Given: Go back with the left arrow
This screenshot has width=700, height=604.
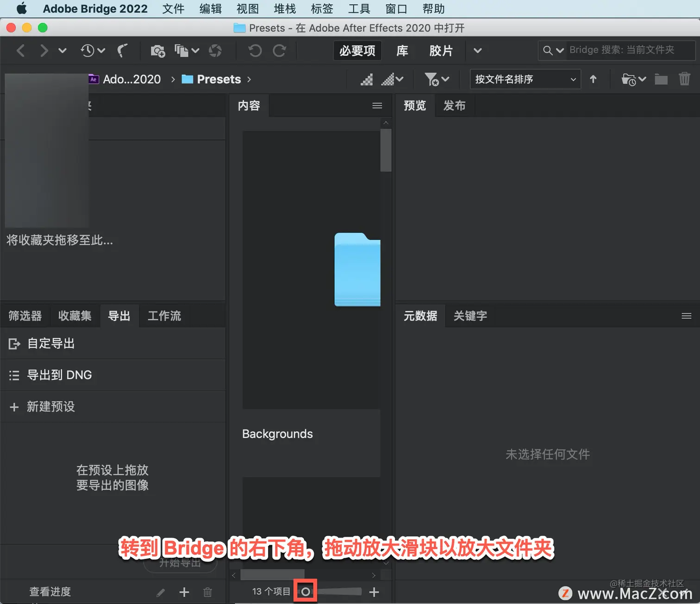Looking at the screenshot, I should [x=21, y=50].
